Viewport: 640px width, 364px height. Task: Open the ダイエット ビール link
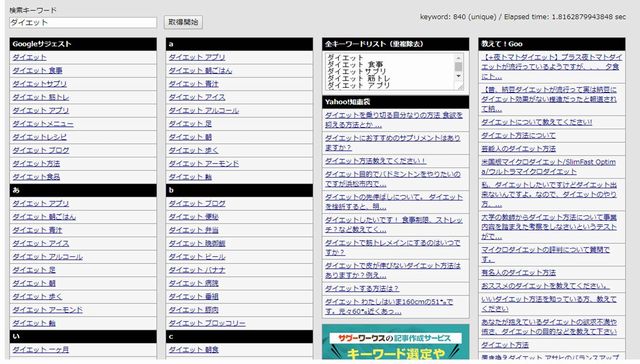tap(197, 257)
